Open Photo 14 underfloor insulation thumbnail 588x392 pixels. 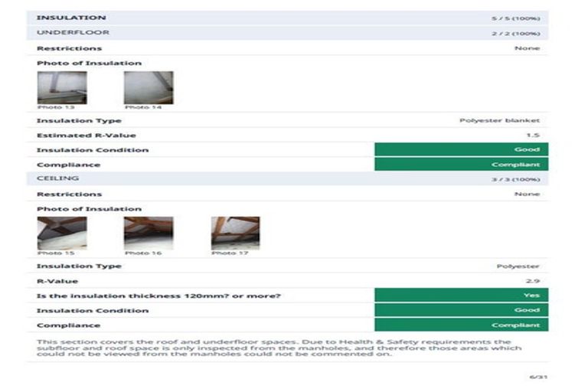[x=149, y=87]
